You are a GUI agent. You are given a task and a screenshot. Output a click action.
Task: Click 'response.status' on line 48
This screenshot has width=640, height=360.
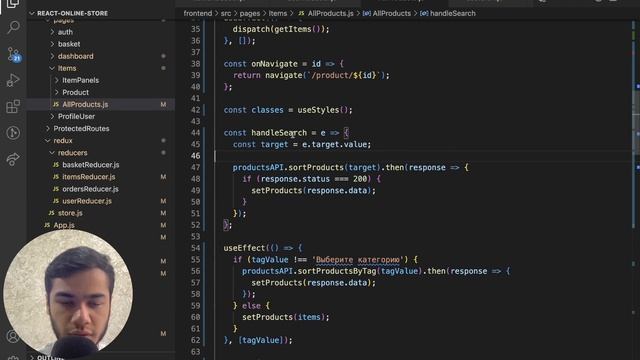295,179
